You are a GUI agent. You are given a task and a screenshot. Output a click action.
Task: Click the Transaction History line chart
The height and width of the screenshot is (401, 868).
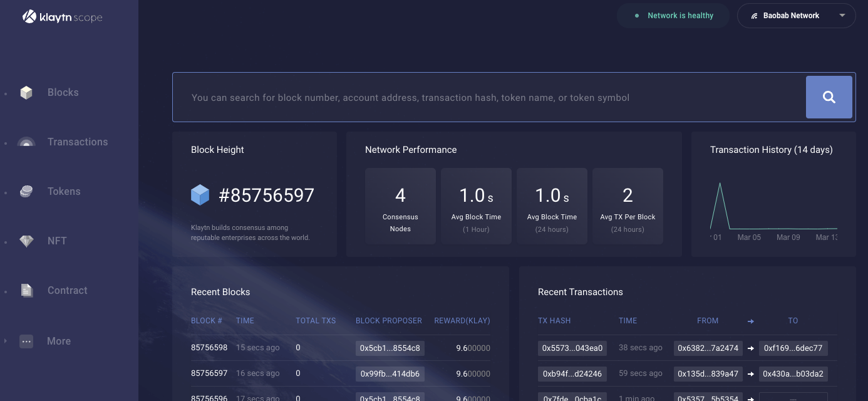773,206
